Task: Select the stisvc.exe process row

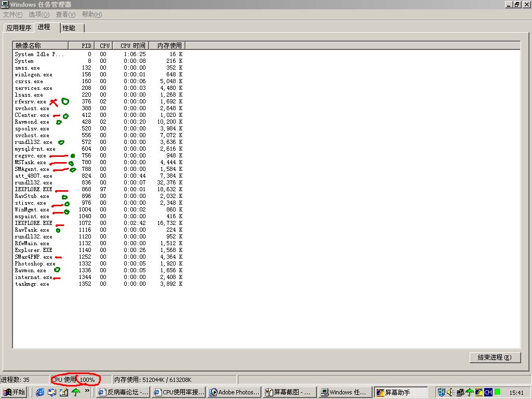Action: pos(99,203)
